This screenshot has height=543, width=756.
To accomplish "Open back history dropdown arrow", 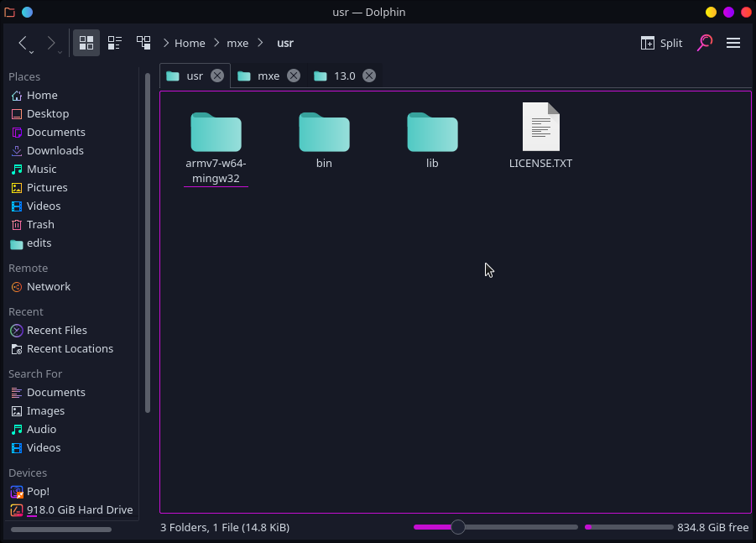I will tap(31, 52).
